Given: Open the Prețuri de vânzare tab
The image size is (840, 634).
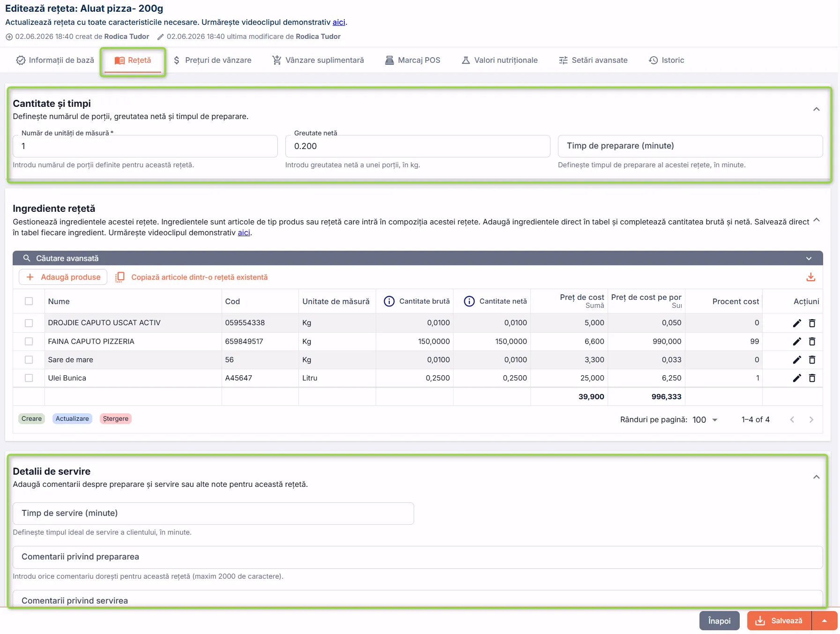Looking at the screenshot, I should click(212, 60).
